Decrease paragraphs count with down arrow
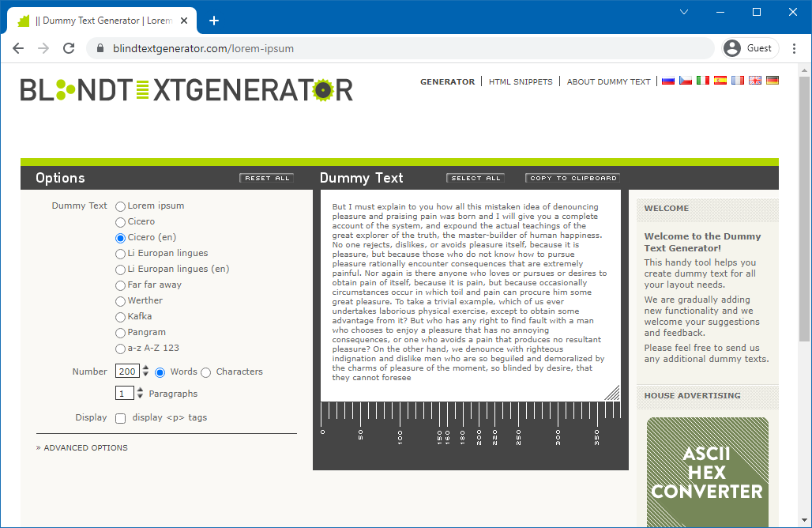812x528 pixels. tap(141, 397)
